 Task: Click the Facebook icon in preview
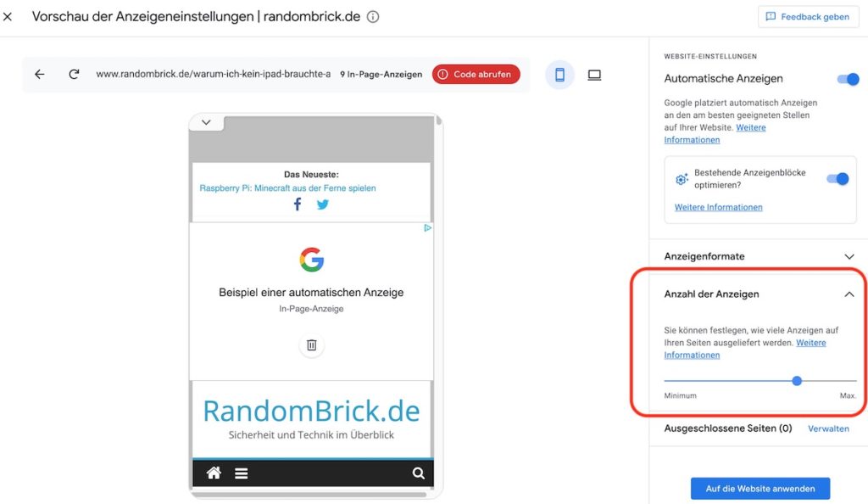click(298, 204)
